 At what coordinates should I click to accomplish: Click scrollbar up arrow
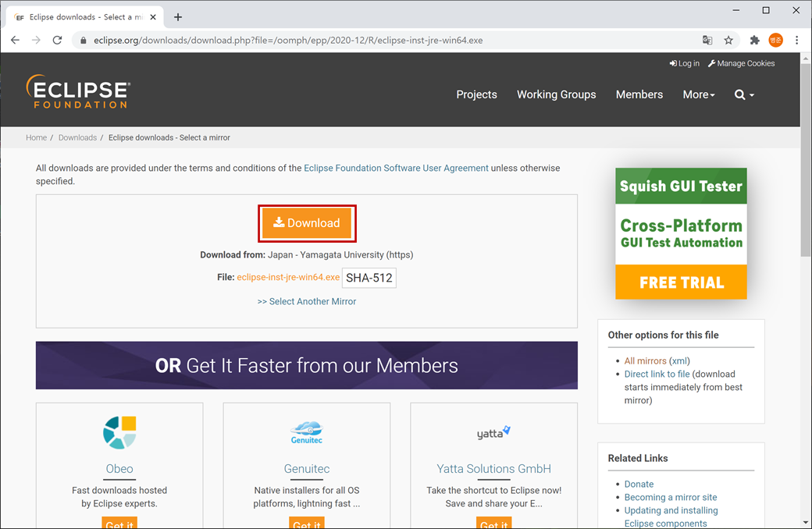[805, 58]
